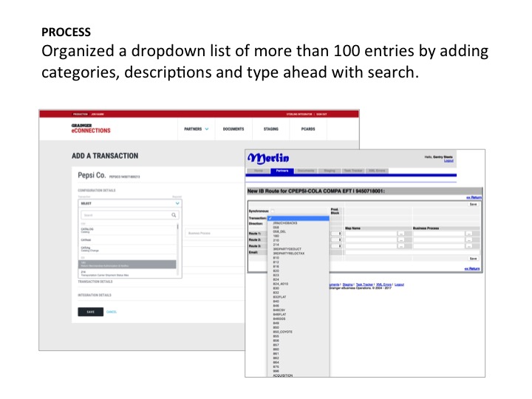Open the Route 2 stepper dropdown
Viewport: 532px width, 399px height.
coord(337,239)
